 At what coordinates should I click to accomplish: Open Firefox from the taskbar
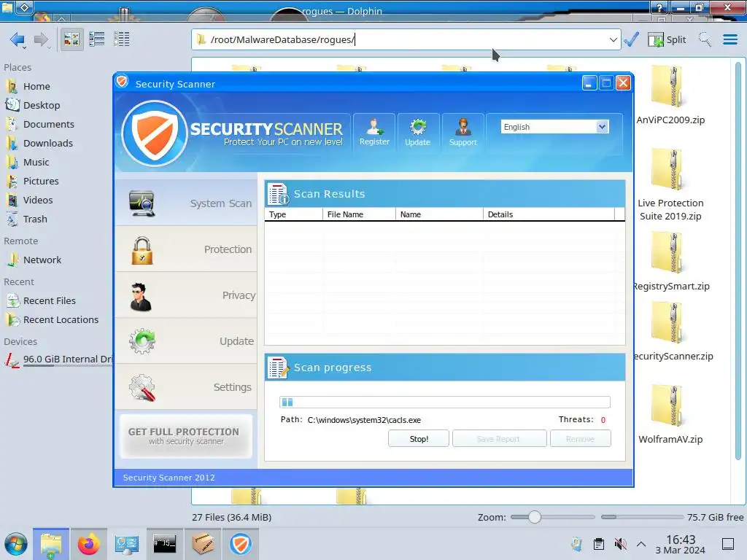[x=88, y=544]
